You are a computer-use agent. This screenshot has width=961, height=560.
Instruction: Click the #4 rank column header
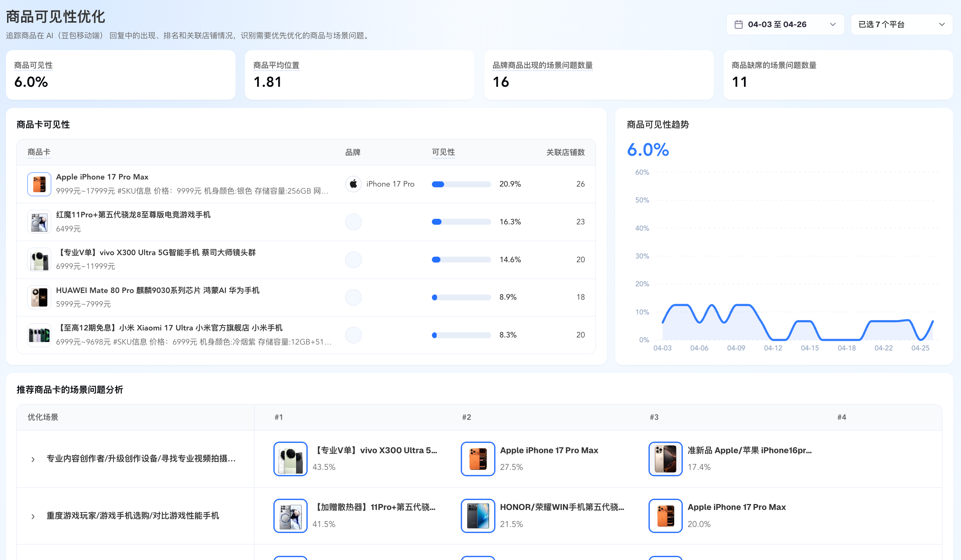[x=842, y=418]
